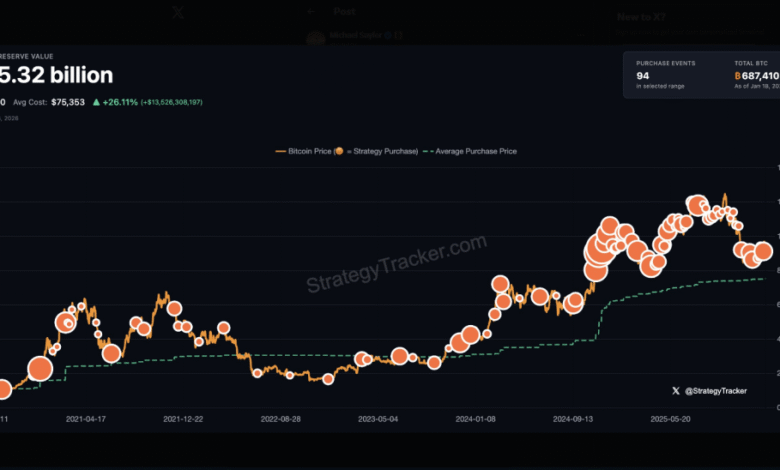Click the profile avatar under the Post header
780x470 pixels.
pos(316,38)
